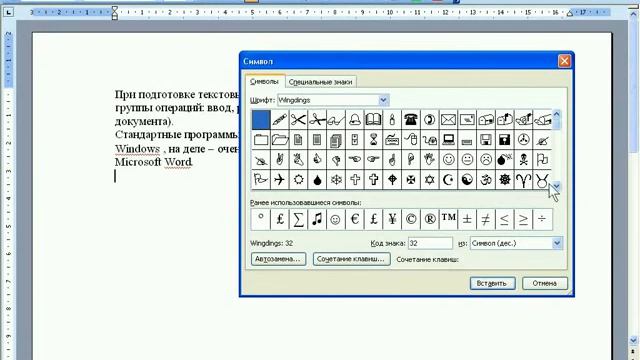Open the Символы tab

[264, 81]
